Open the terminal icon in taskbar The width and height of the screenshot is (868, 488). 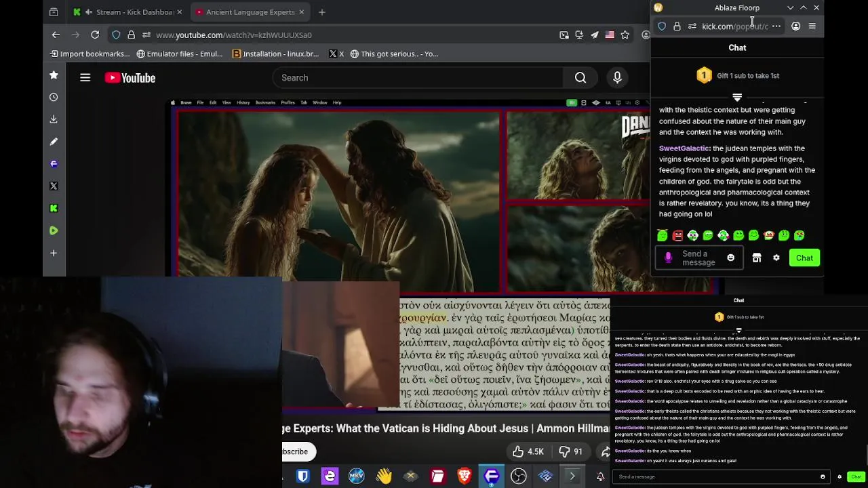[572, 476]
